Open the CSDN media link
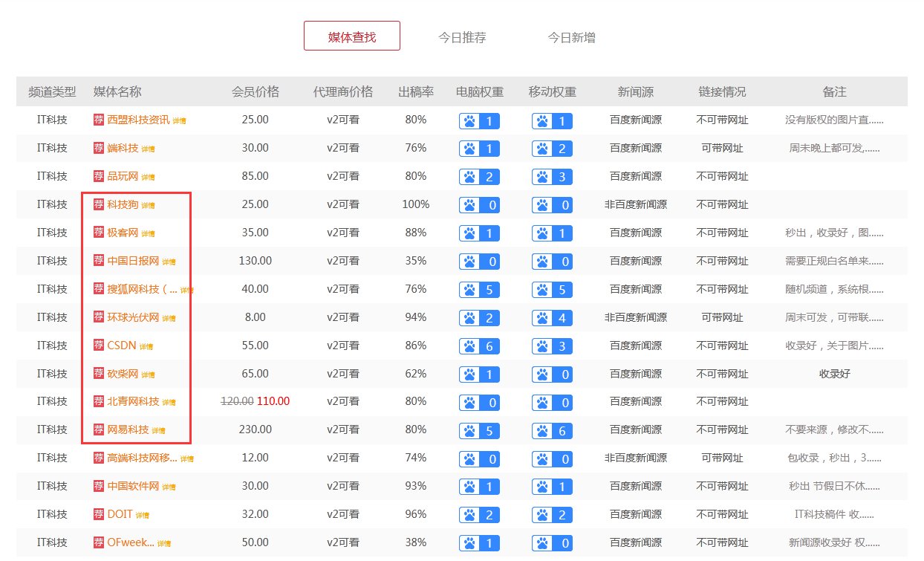The width and height of the screenshot is (924, 561). [122, 345]
